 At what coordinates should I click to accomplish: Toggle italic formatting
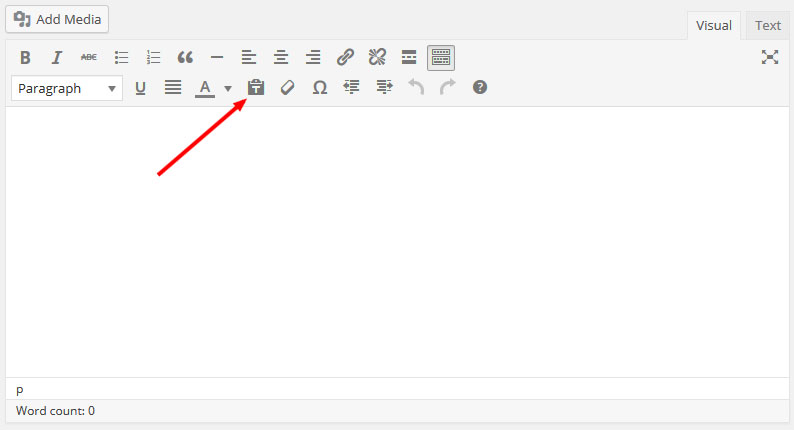[x=57, y=58]
